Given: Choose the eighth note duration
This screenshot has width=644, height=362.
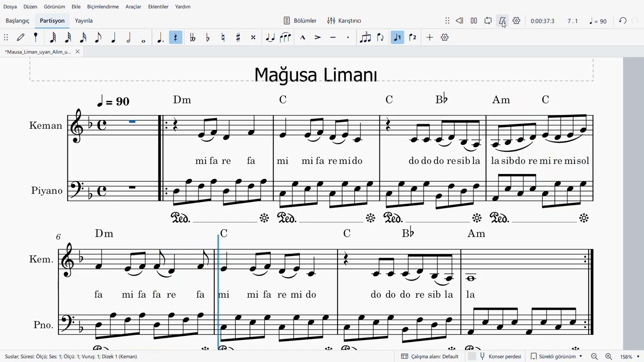Looking at the screenshot, I should coord(98,37).
